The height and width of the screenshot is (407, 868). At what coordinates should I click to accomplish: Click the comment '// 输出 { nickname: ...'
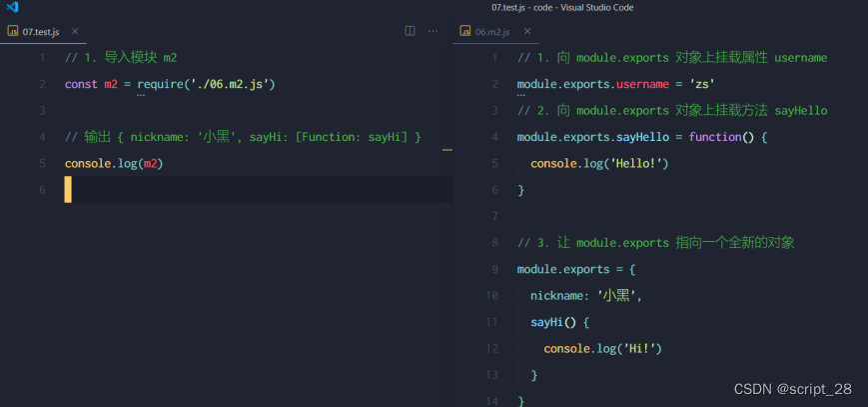click(243, 137)
